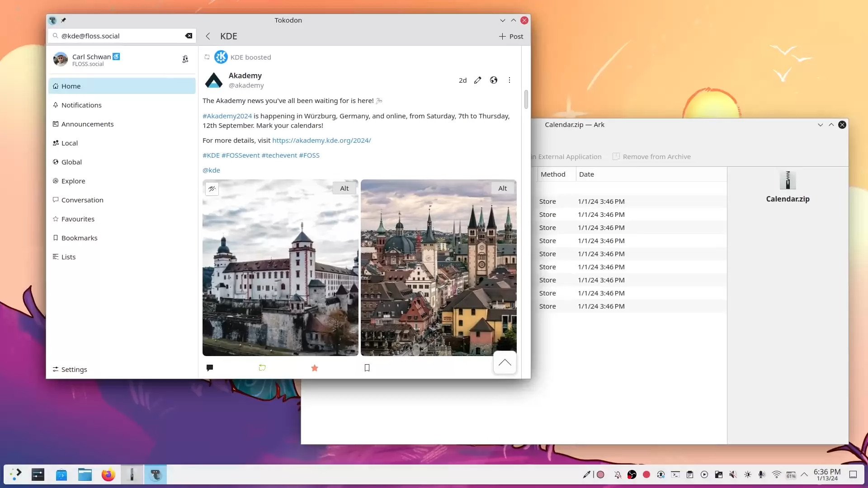Open Favourites list

click(122, 219)
